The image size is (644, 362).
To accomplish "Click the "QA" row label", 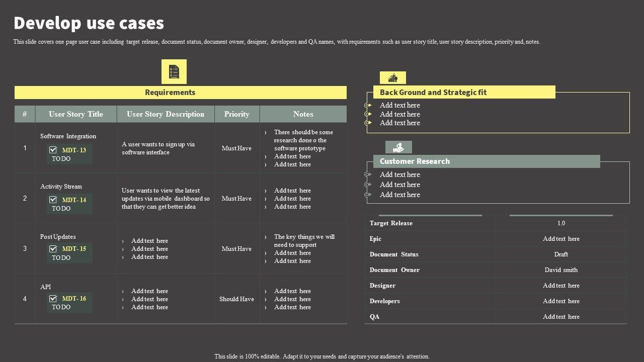I will 374,317.
